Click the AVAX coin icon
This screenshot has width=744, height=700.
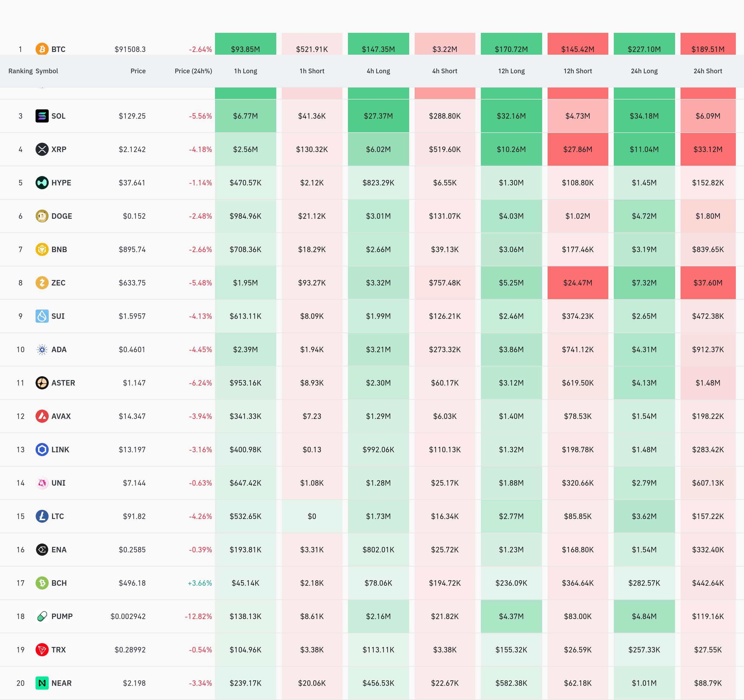(x=42, y=416)
